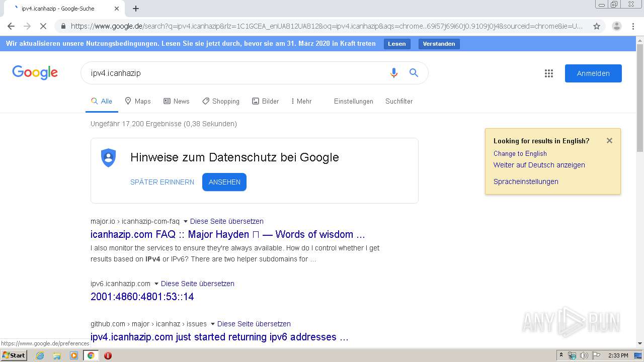The image size is (644, 362).
Task: Expand the github.com result dropdown arrow
Action: pos(212,324)
